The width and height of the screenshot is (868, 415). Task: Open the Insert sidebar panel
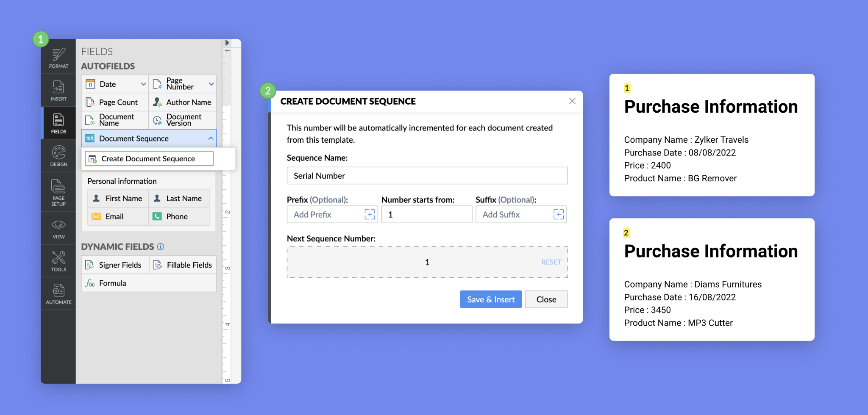coord(58,91)
